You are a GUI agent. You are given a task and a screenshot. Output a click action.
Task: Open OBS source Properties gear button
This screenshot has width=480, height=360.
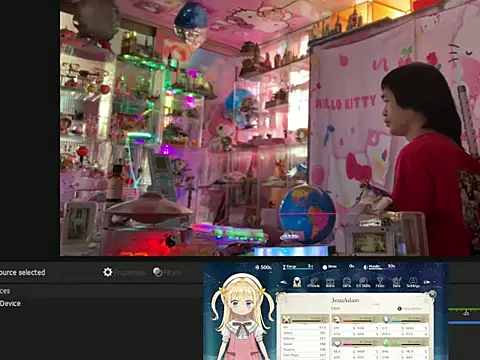(124, 272)
